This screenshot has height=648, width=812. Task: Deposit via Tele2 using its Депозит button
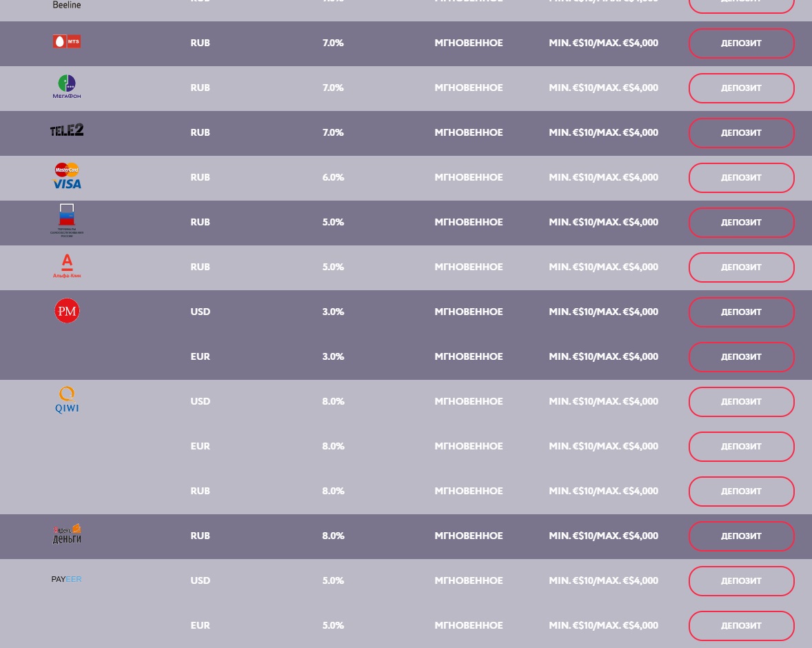point(741,133)
